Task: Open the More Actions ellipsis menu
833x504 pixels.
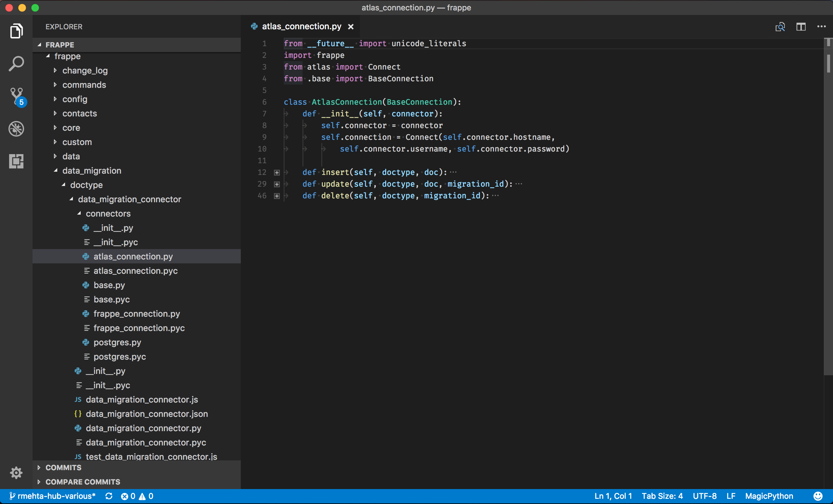Action: 821,27
